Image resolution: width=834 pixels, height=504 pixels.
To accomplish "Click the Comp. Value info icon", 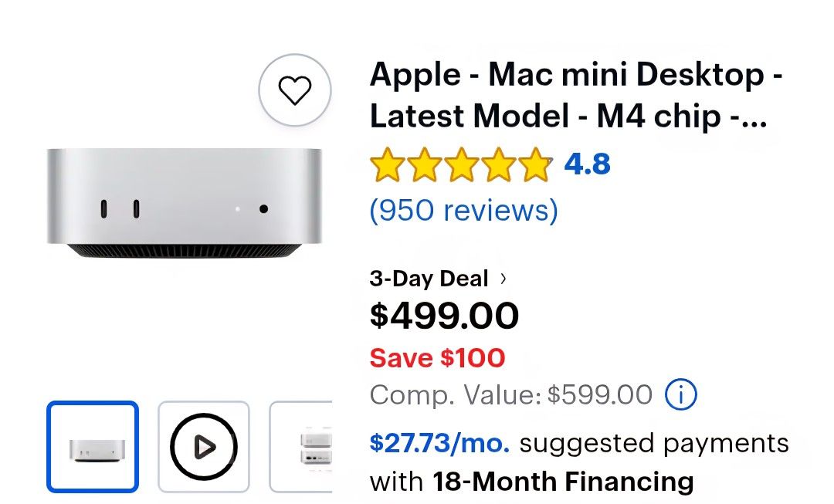I will (x=680, y=394).
